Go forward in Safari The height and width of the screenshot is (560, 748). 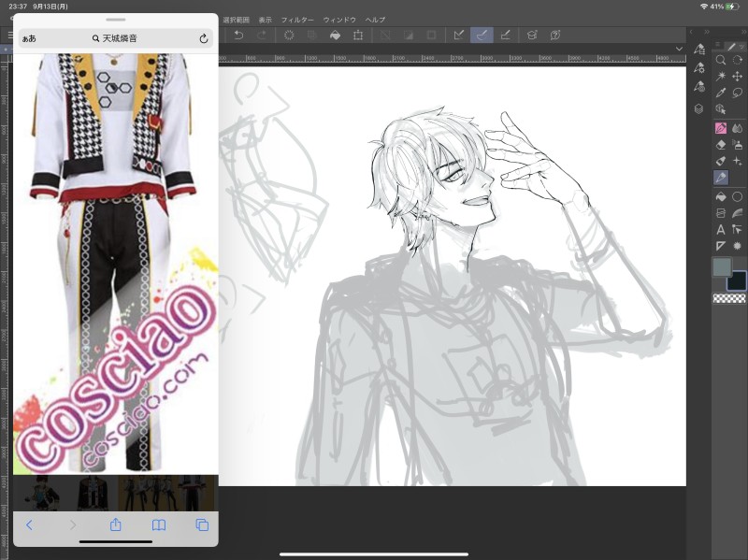(73, 525)
